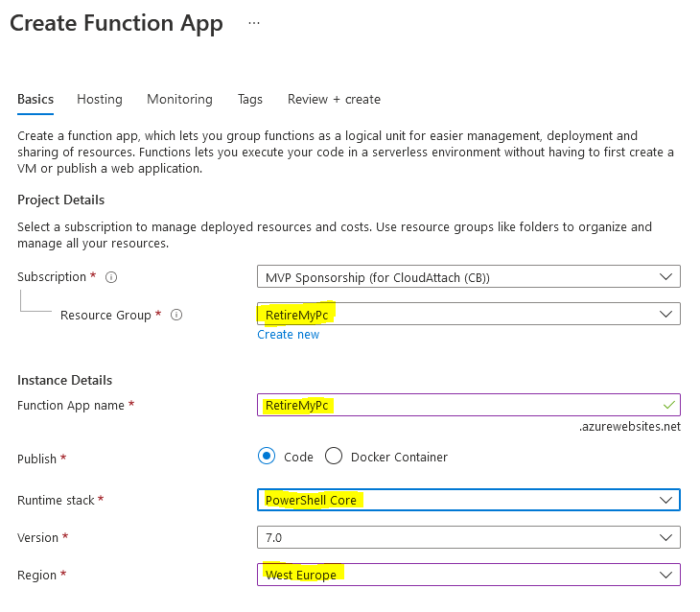Click the Create new resource group link
Viewport: 700px width, 612px height.
click(x=288, y=335)
